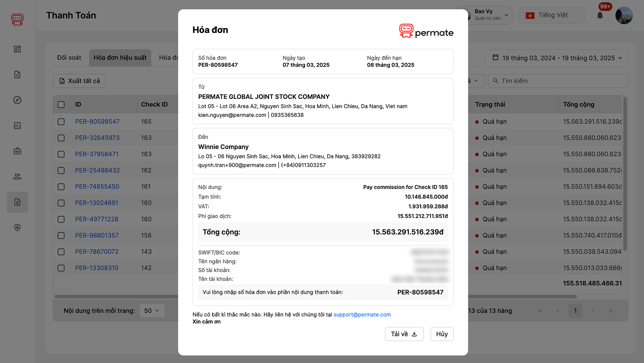Toggle the select-all checkbox in table header
Image resolution: width=644 pixels, height=363 pixels.
61,105
